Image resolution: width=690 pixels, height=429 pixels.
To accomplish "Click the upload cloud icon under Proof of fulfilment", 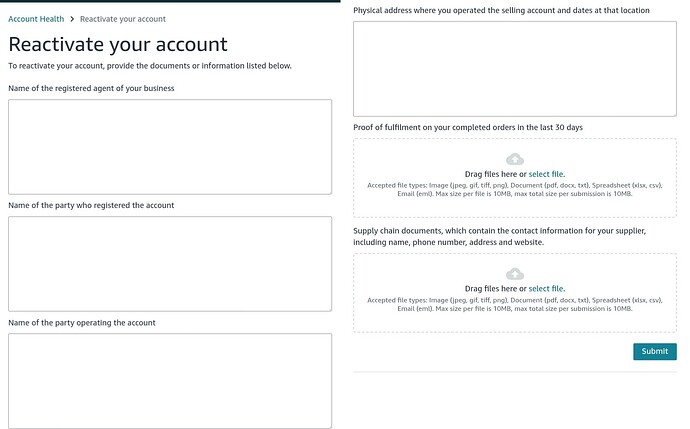I will point(514,159).
